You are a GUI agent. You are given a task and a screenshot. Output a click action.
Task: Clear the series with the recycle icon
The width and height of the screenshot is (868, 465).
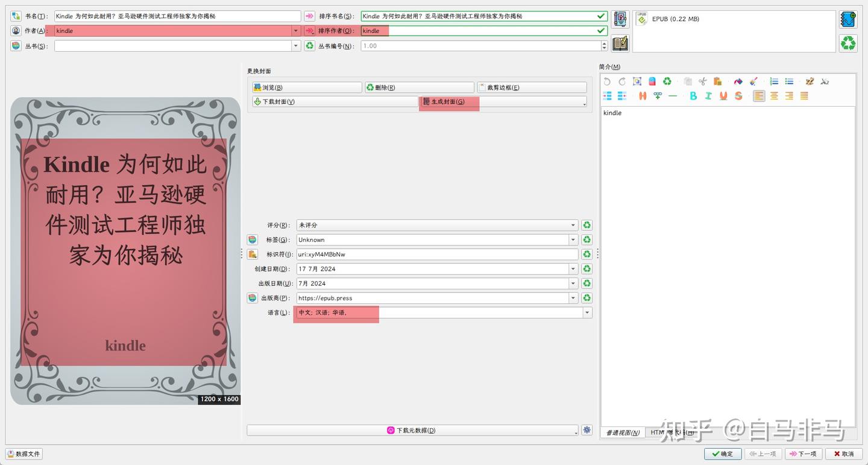click(x=309, y=46)
